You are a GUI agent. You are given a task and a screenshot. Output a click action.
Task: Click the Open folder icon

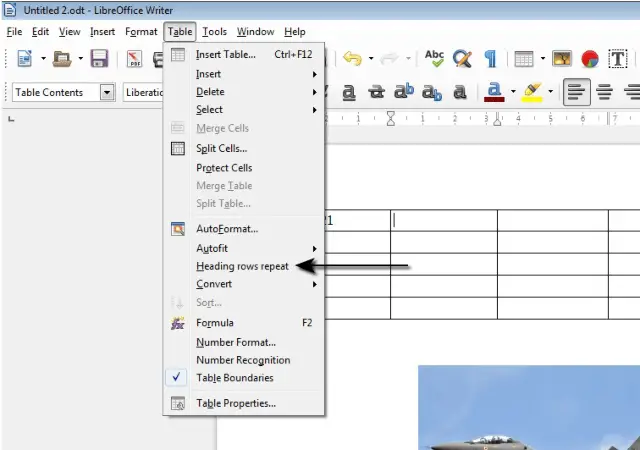coord(62,59)
